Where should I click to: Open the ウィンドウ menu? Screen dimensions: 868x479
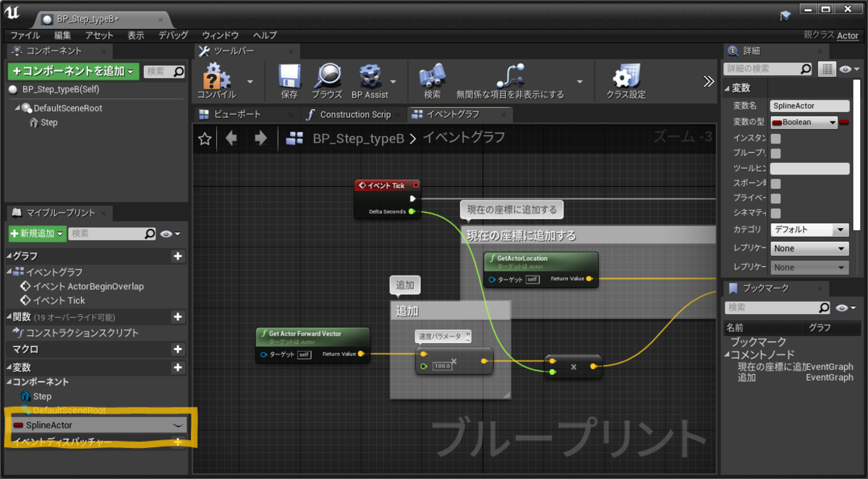click(x=221, y=35)
